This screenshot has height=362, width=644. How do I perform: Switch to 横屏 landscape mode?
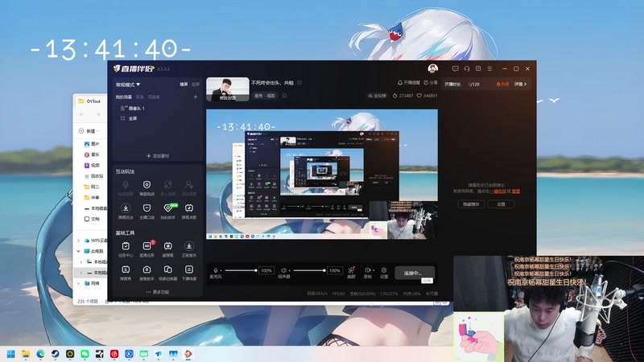(x=184, y=84)
